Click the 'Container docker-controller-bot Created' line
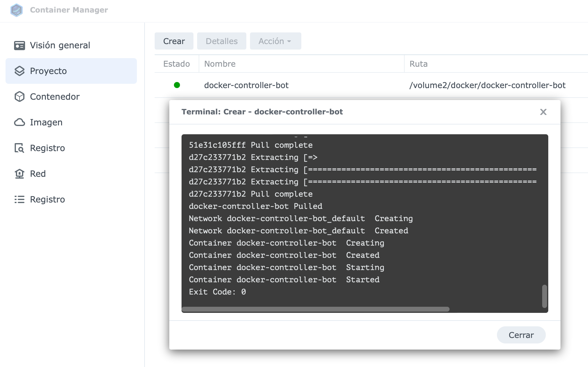The height and width of the screenshot is (367, 588). coord(284,255)
